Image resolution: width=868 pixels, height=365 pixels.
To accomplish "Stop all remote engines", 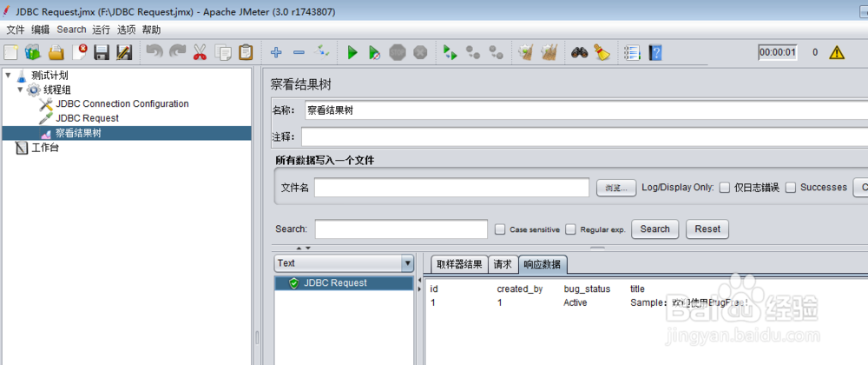I will click(x=473, y=53).
